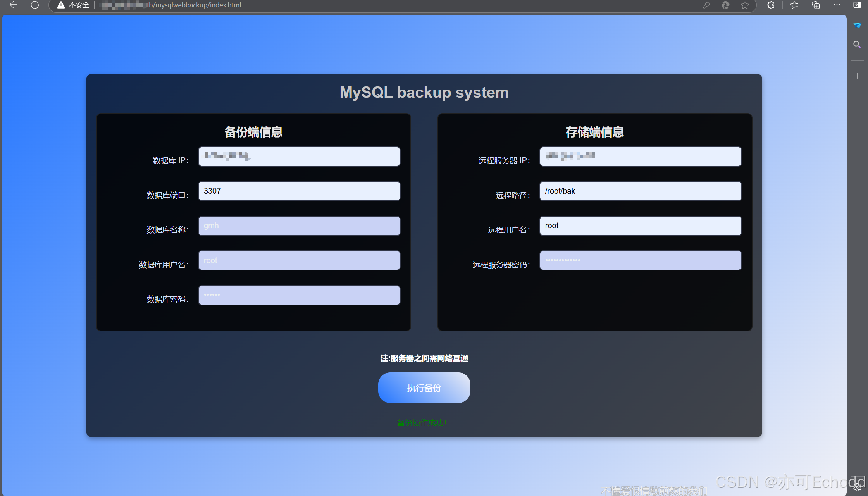Image resolution: width=868 pixels, height=496 pixels.
Task: Open the not-secure warning icon in address bar
Action: pyautogui.click(x=61, y=5)
